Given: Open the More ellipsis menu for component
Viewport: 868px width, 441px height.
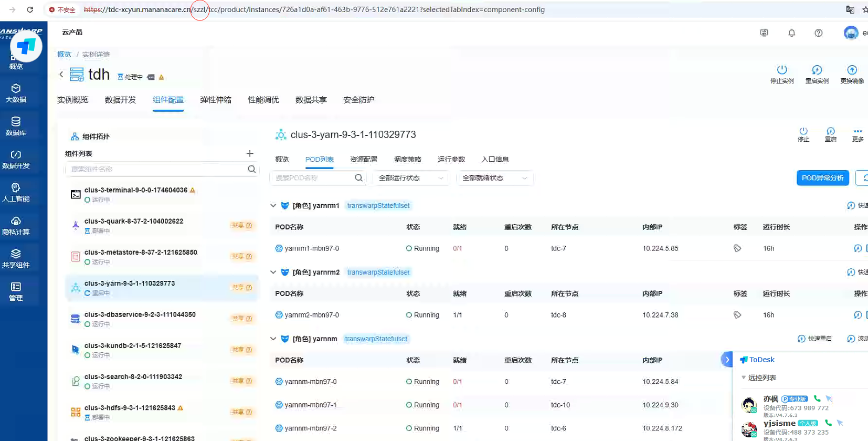Looking at the screenshot, I should (858, 131).
